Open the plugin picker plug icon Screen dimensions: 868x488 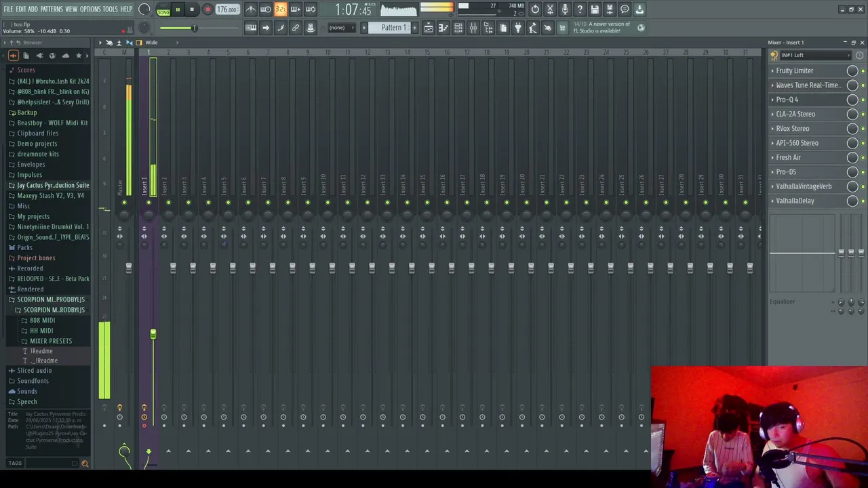pos(518,28)
